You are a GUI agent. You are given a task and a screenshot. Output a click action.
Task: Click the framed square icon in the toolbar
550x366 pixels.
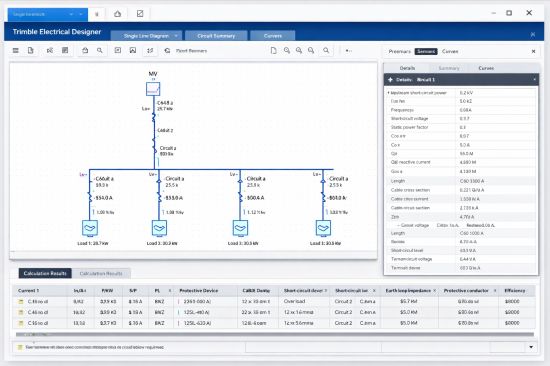click(118, 51)
